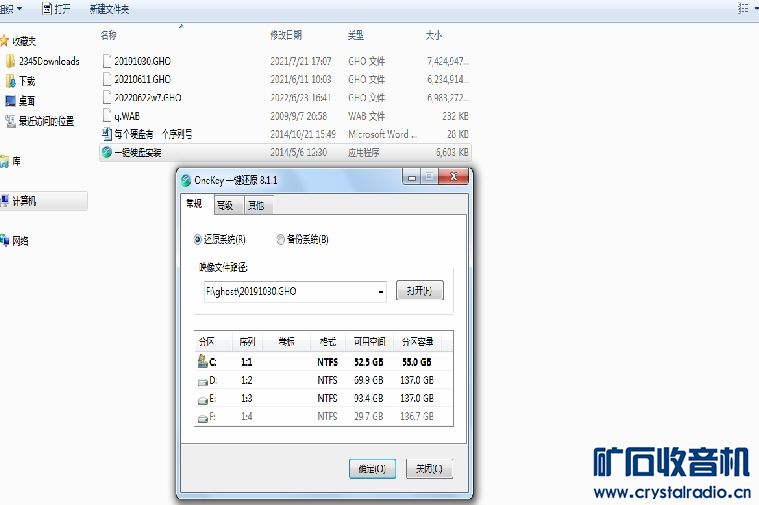Click the 打开(K) browse button in dialog

pos(419,291)
